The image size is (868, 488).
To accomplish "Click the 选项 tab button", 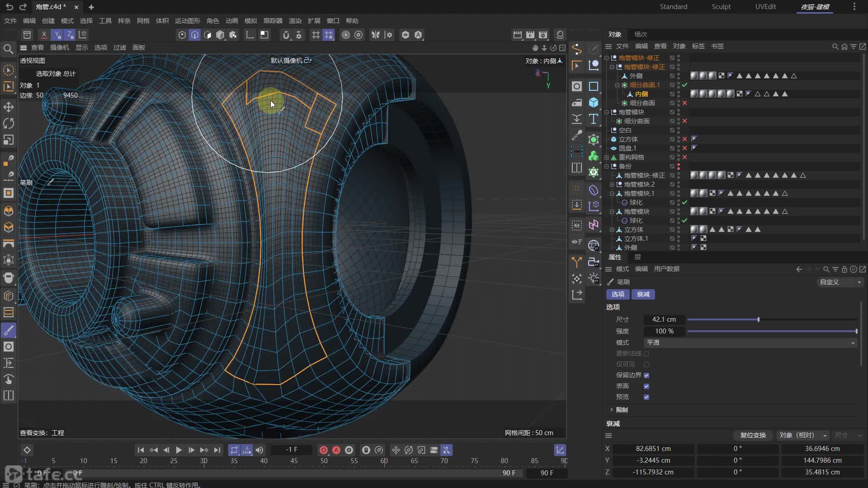I will pyautogui.click(x=618, y=294).
